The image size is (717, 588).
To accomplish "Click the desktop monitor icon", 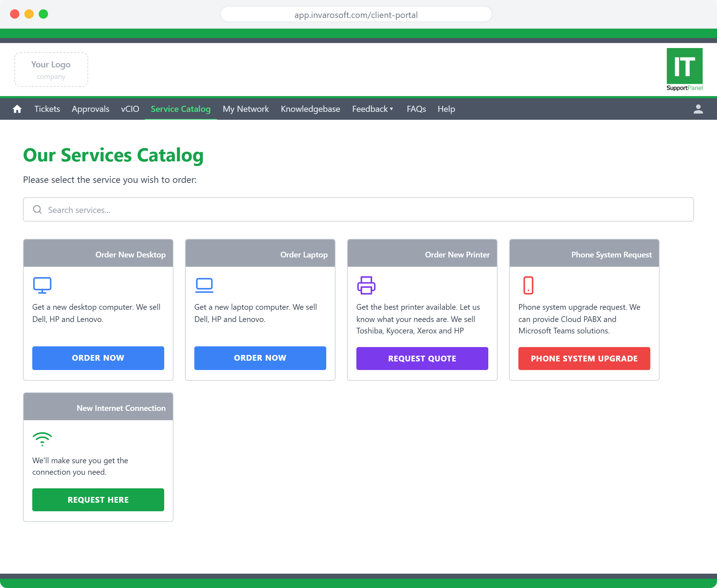I will [42, 285].
